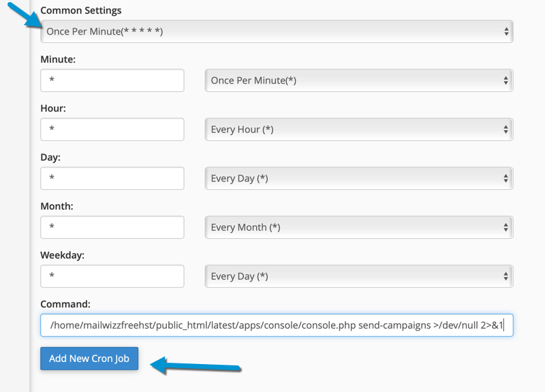This screenshot has height=392, width=545.
Task: Click the Minute input field
Action: pos(112,80)
